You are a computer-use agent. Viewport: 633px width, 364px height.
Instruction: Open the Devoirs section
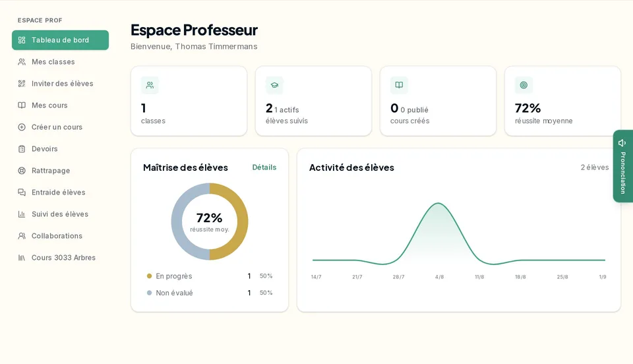(x=60, y=149)
